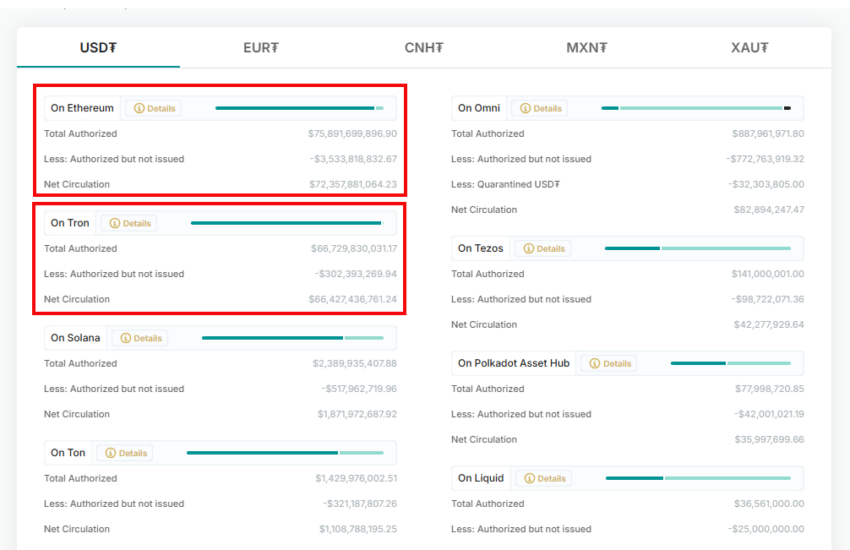850x550 pixels.
Task: Click the On Ton progress bar
Action: [285, 453]
